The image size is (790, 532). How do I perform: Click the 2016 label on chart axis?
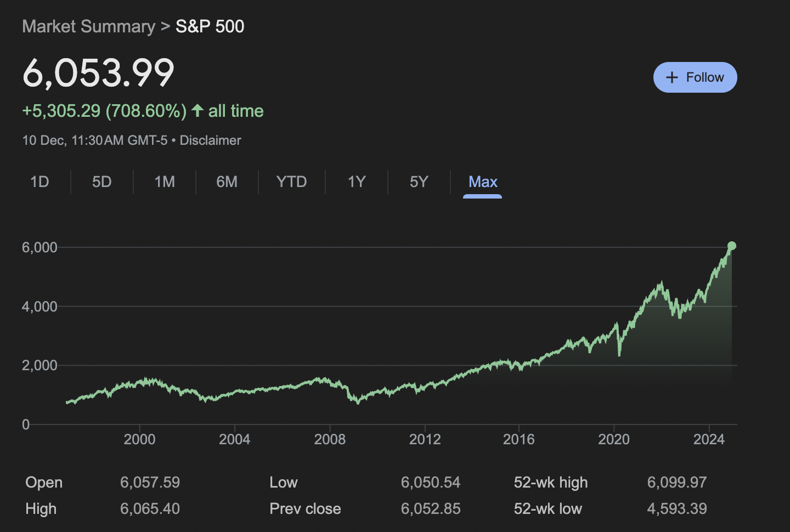[519, 439]
